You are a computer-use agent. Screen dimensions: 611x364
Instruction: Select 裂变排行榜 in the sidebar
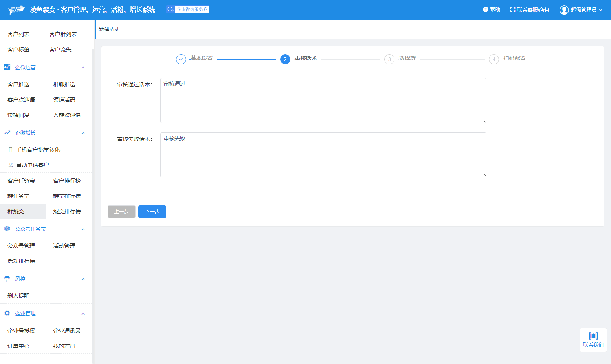point(67,211)
